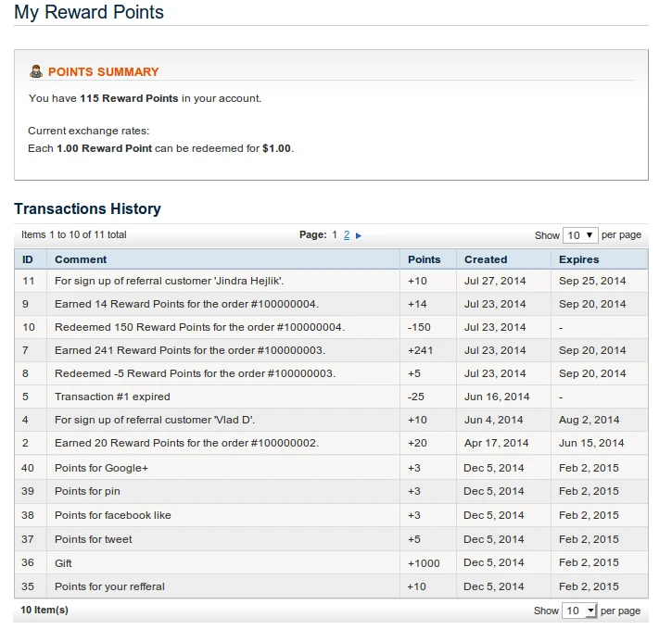This screenshot has width=672, height=630.
Task: Select the Gift transaction row
Action: click(63, 562)
